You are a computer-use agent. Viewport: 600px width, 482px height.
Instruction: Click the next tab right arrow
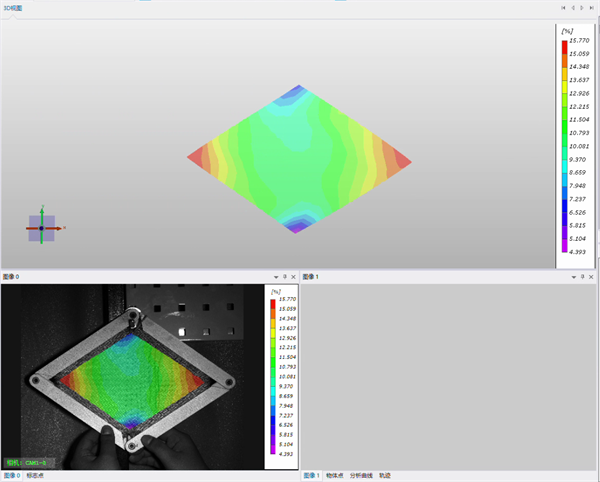point(582,8)
